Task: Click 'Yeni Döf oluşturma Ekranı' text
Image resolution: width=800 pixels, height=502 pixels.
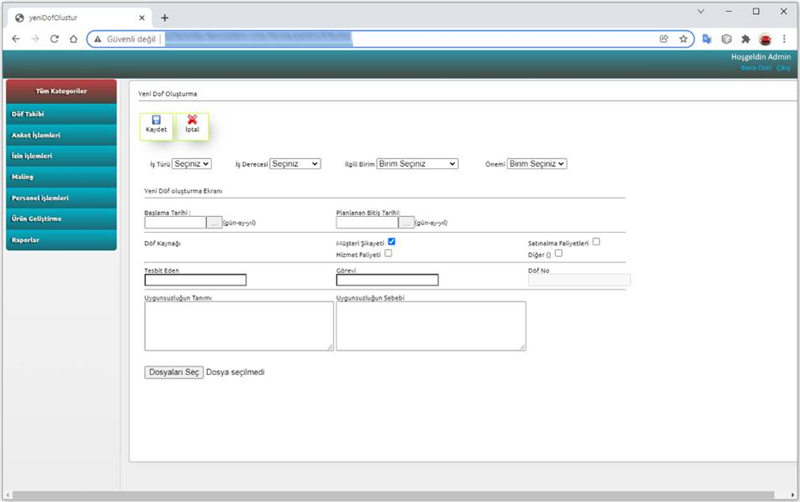Action: tap(183, 191)
